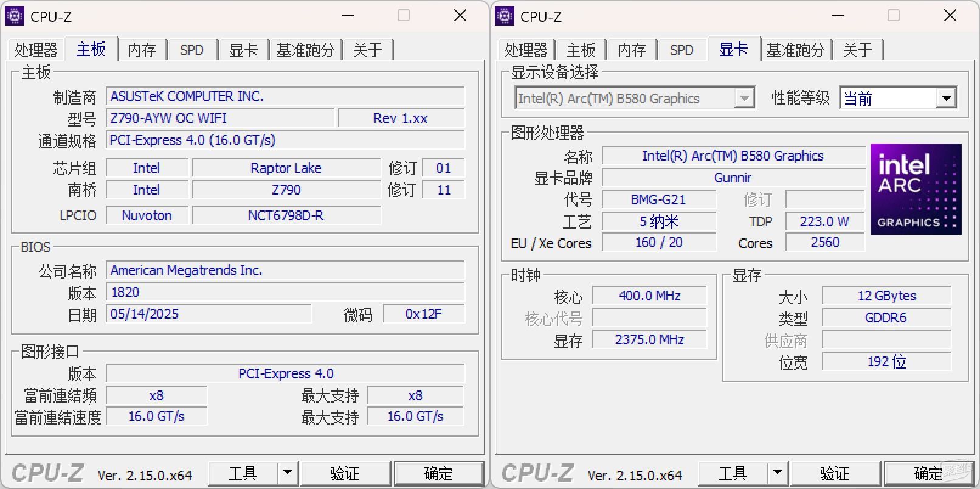980x489 pixels.
Task: Click BMG-G21 code name field
Action: coord(659,199)
